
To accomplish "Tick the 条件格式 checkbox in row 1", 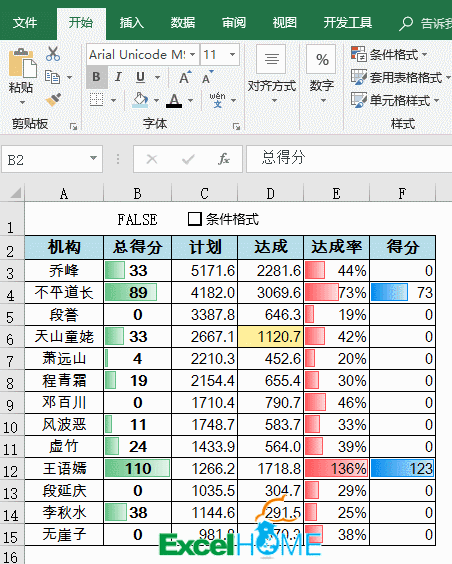I will point(195,219).
